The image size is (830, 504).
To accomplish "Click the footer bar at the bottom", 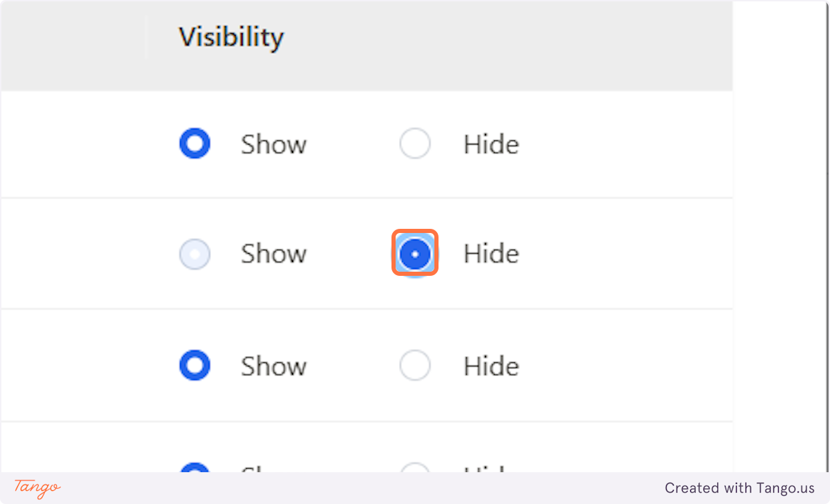I will pyautogui.click(x=415, y=489).
